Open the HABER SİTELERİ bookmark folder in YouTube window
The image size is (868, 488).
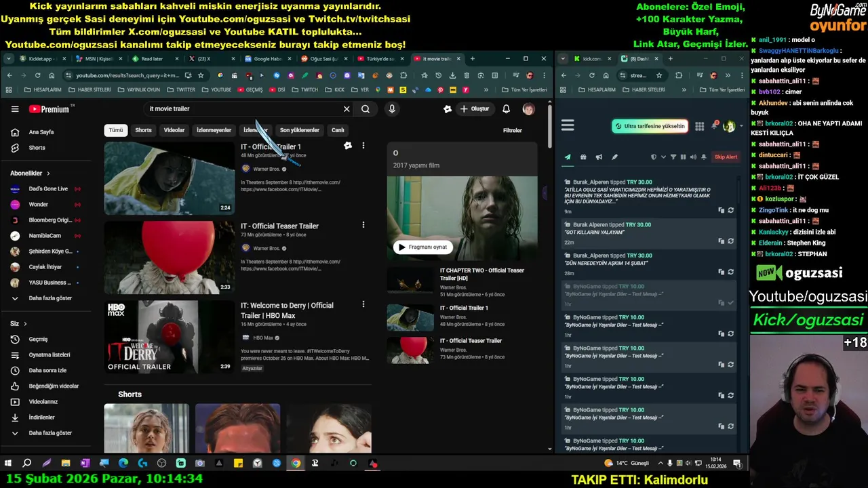click(x=89, y=89)
